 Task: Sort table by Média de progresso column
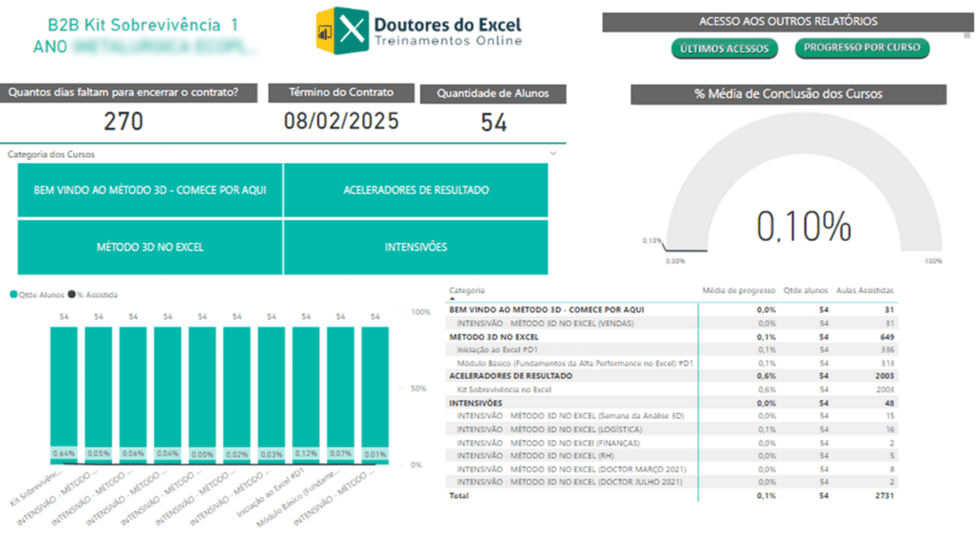pyautogui.click(x=737, y=291)
